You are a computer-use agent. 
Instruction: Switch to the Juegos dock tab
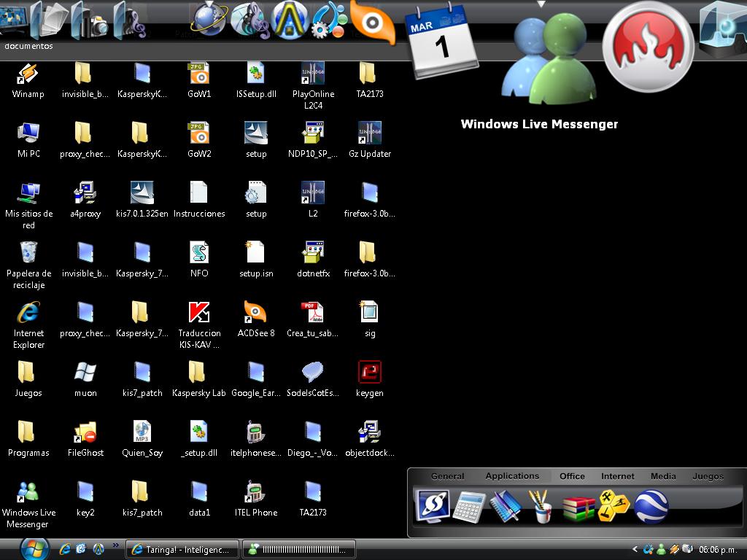[708, 476]
